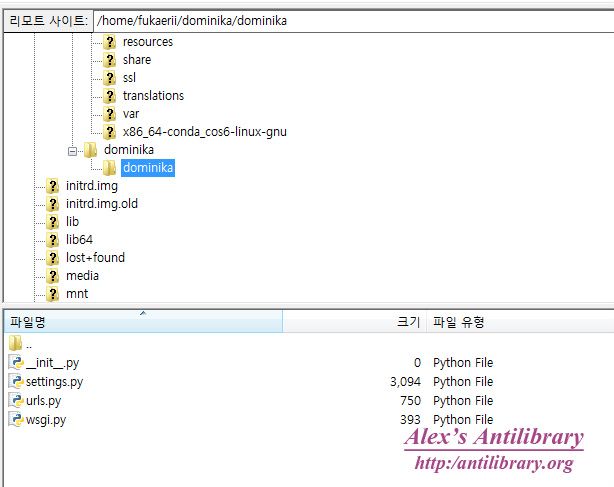
Task: Select the resources folder in tree
Action: point(148,42)
